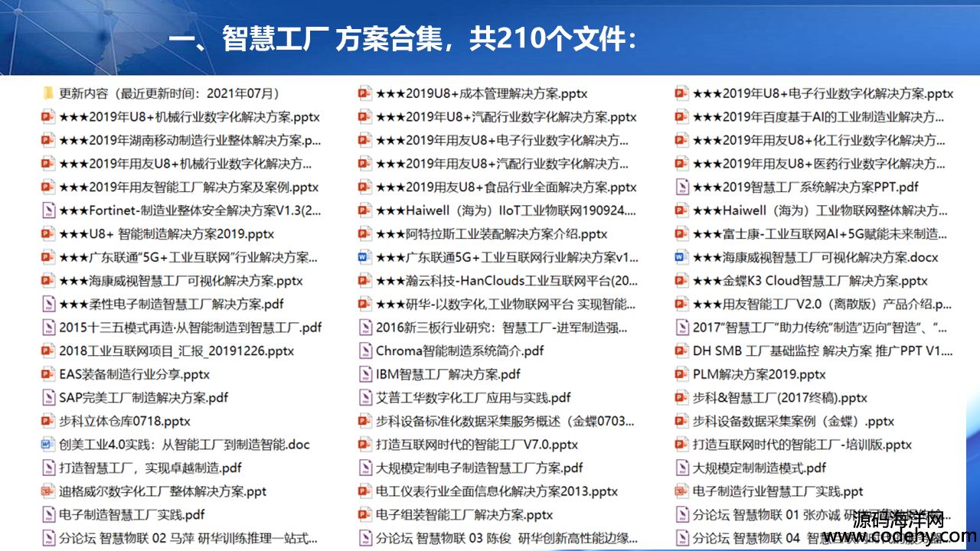
Task: Select file name 研华-以数字化,工业物联网平台
Action: tap(505, 304)
